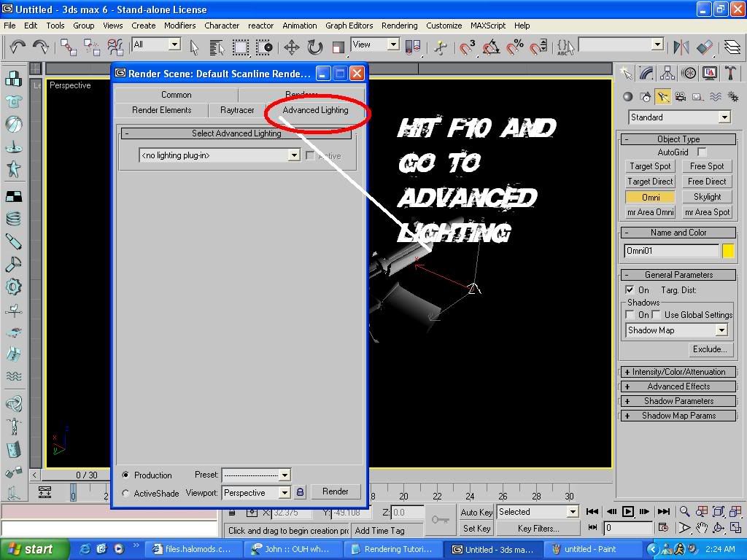The height and width of the screenshot is (560, 747).
Task: Select the ActiveShade radio button
Action: pyautogui.click(x=125, y=493)
